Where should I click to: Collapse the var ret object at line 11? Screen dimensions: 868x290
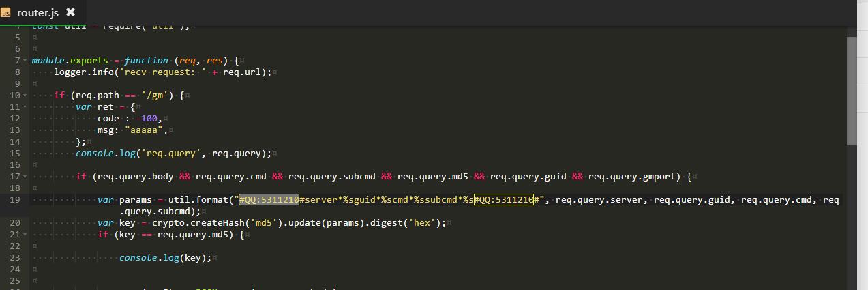[x=25, y=107]
